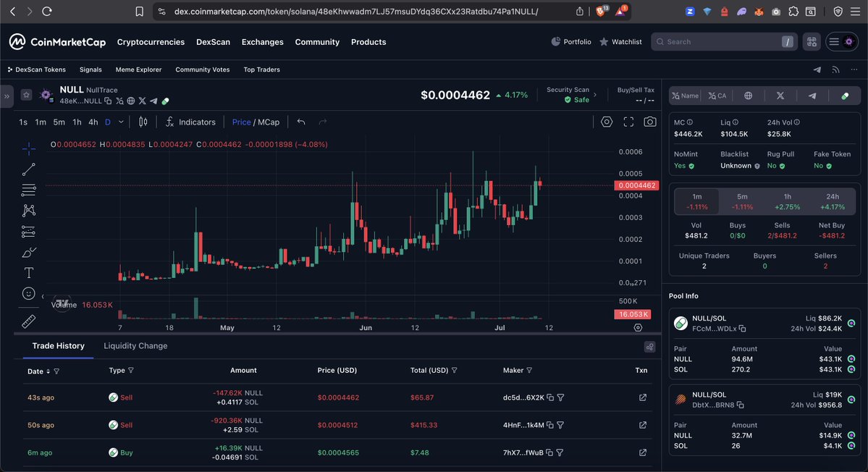This screenshot has width=868, height=472.
Task: Expand the timeframe dropdown chevron
Action: pyautogui.click(x=121, y=122)
